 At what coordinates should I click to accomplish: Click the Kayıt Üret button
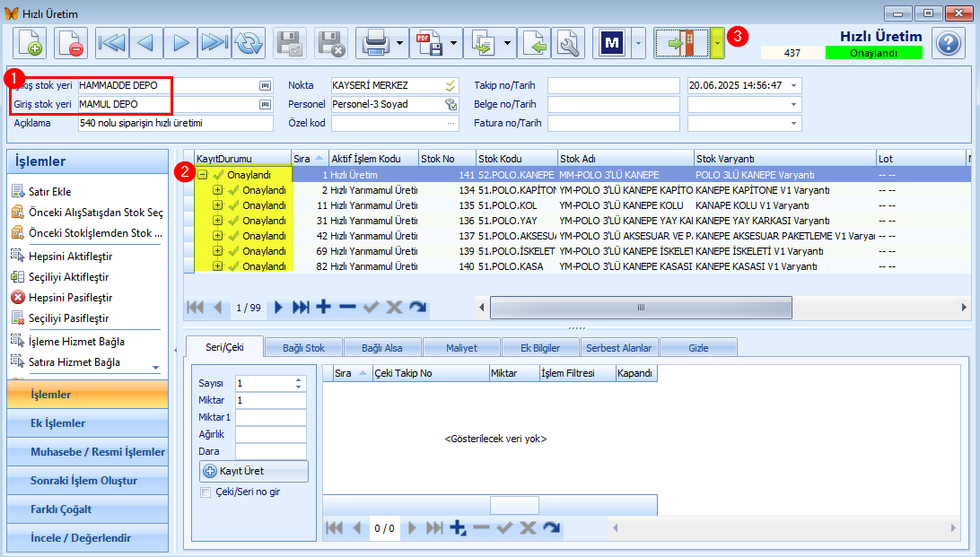[254, 471]
